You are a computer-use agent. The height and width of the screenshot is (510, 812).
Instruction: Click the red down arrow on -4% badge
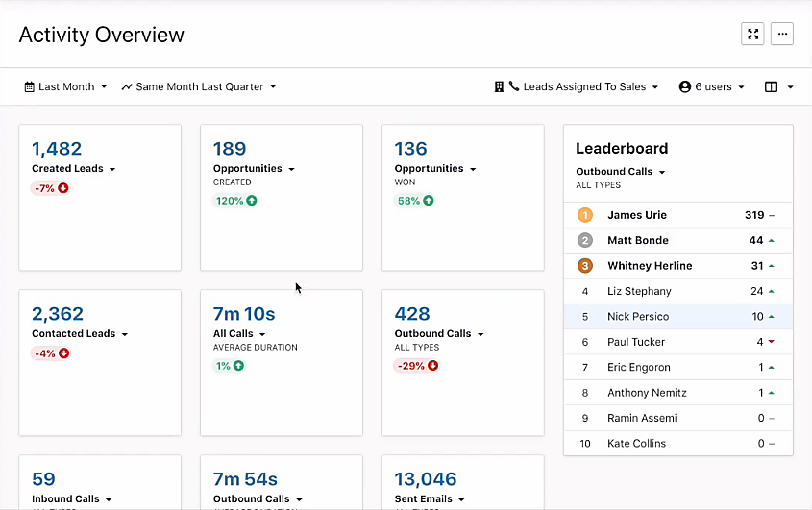(63, 353)
